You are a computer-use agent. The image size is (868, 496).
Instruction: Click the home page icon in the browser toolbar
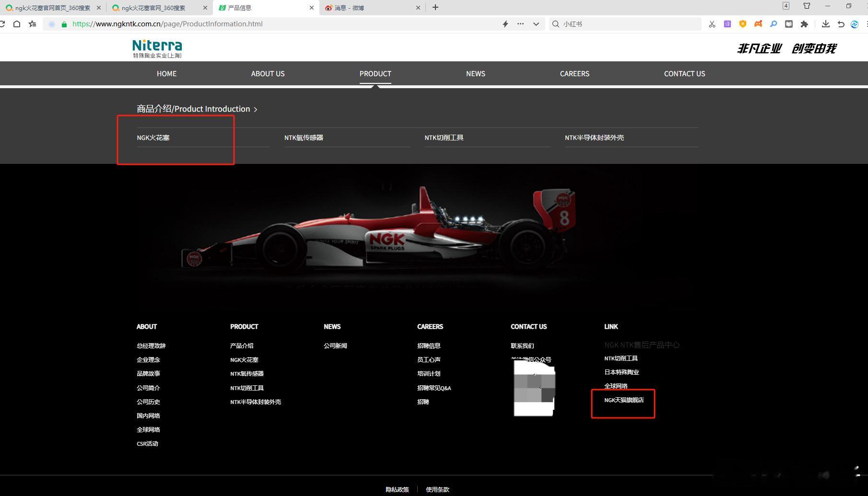pos(17,24)
